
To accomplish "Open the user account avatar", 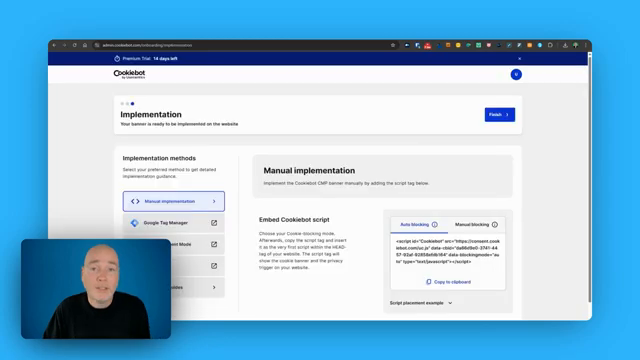I will [x=516, y=74].
